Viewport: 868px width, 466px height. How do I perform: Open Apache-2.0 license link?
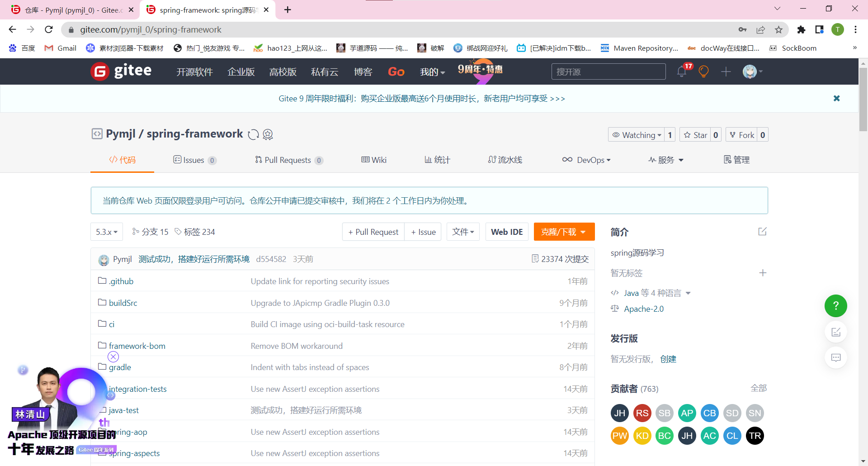click(644, 309)
